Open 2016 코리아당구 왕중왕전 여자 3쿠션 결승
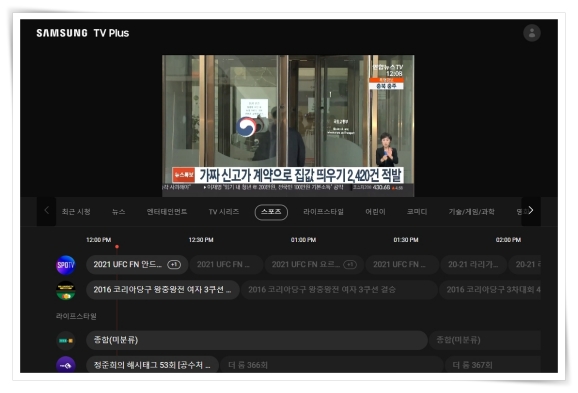Screen dimensions: 578x393 click(x=339, y=290)
